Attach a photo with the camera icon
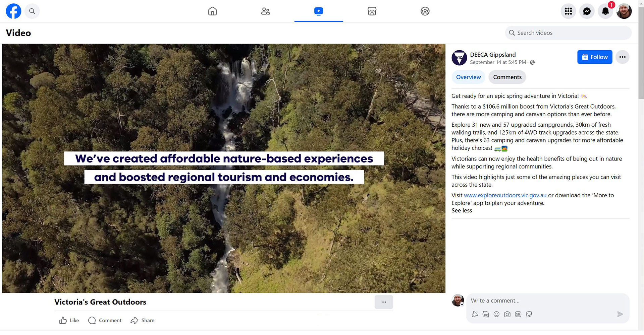Viewport: 644px width, 335px height. (507, 314)
